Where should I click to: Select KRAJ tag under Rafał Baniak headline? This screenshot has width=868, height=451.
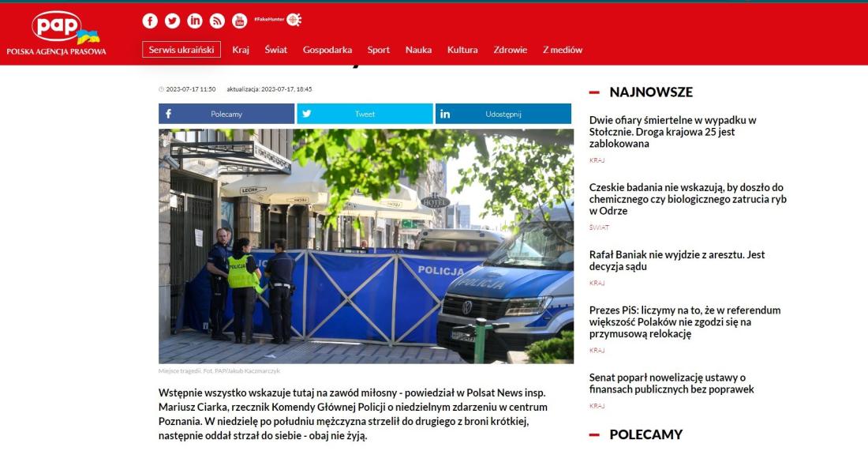(597, 283)
